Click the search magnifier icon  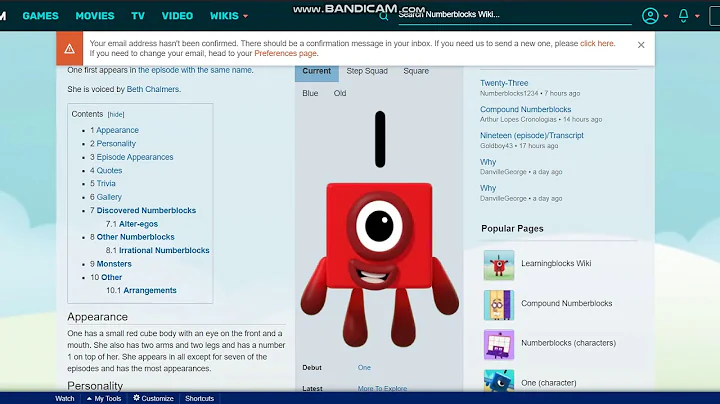click(x=384, y=17)
